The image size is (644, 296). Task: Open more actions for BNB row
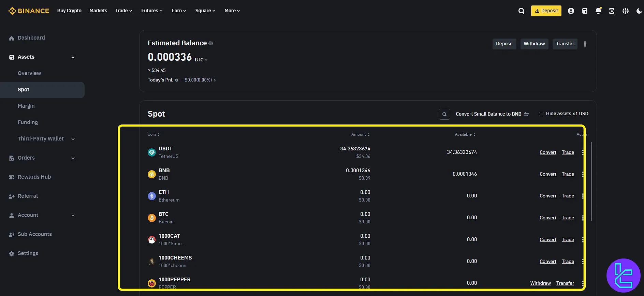583,174
